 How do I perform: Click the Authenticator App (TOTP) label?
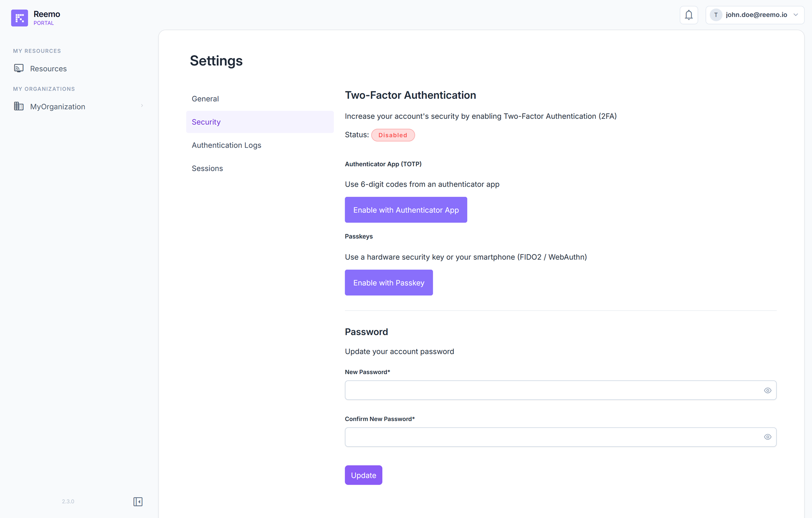click(383, 164)
